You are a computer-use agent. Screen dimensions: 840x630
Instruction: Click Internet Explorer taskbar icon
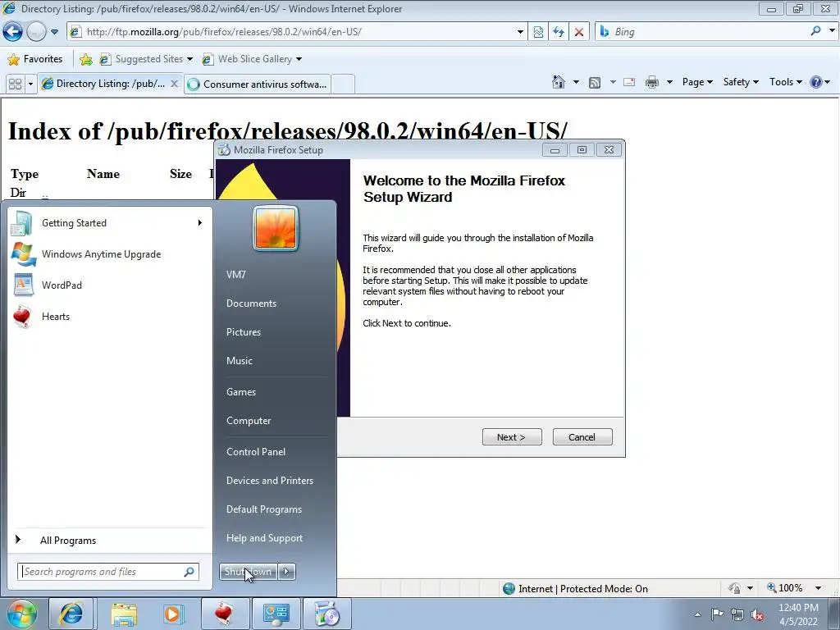(71, 614)
